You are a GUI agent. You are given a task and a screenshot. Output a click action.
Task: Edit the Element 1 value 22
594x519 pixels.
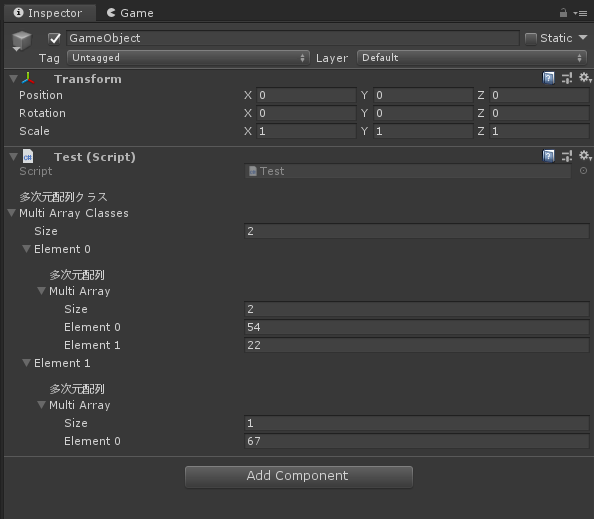[x=417, y=345]
